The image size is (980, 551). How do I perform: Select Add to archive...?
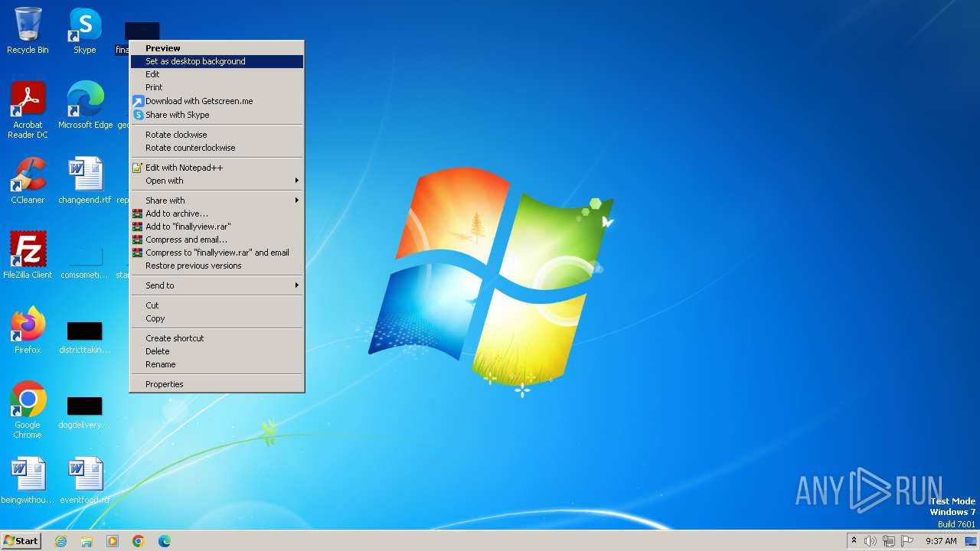[217, 214]
